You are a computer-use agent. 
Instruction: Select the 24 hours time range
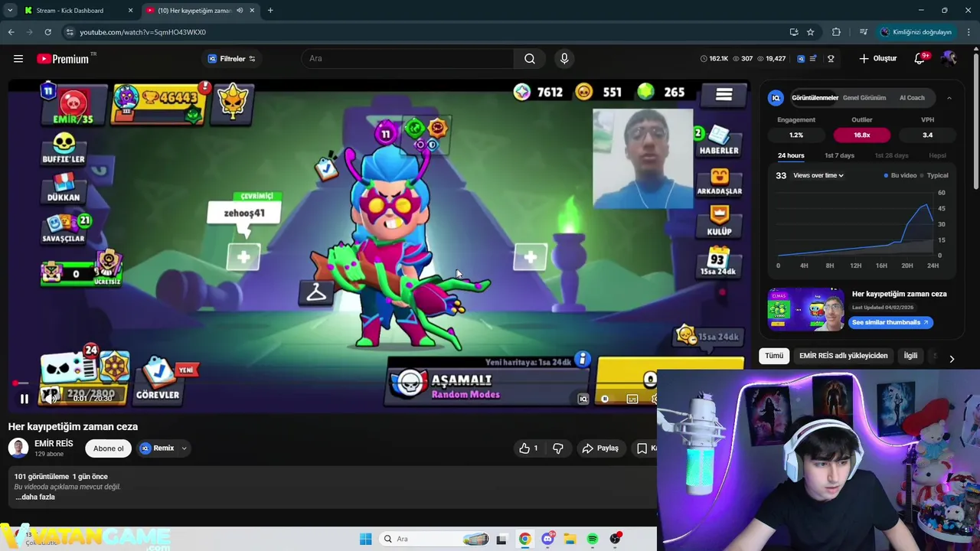(x=791, y=155)
